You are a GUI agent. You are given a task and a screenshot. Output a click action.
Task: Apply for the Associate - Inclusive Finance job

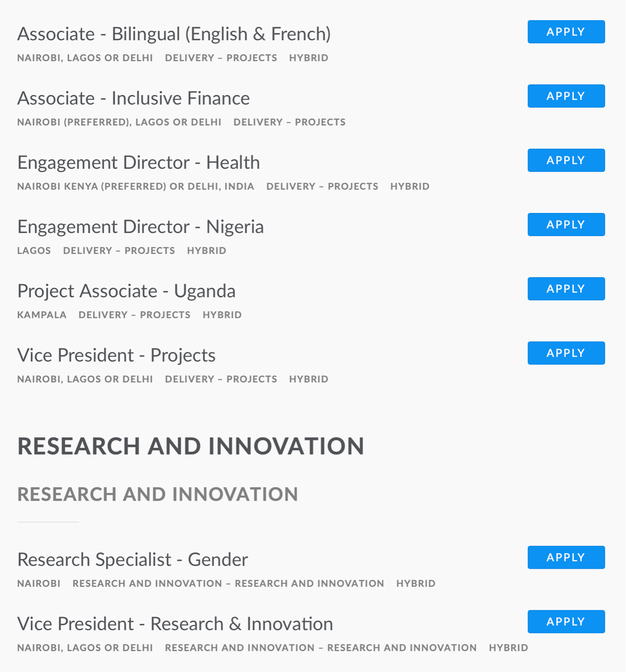[566, 96]
